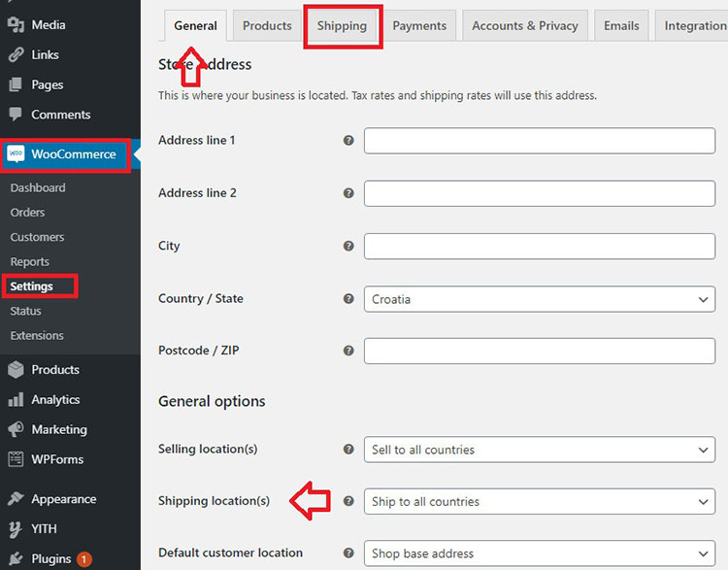Image resolution: width=728 pixels, height=570 pixels.
Task: Click help icon next to Postcode / ZIP
Action: pyautogui.click(x=348, y=351)
